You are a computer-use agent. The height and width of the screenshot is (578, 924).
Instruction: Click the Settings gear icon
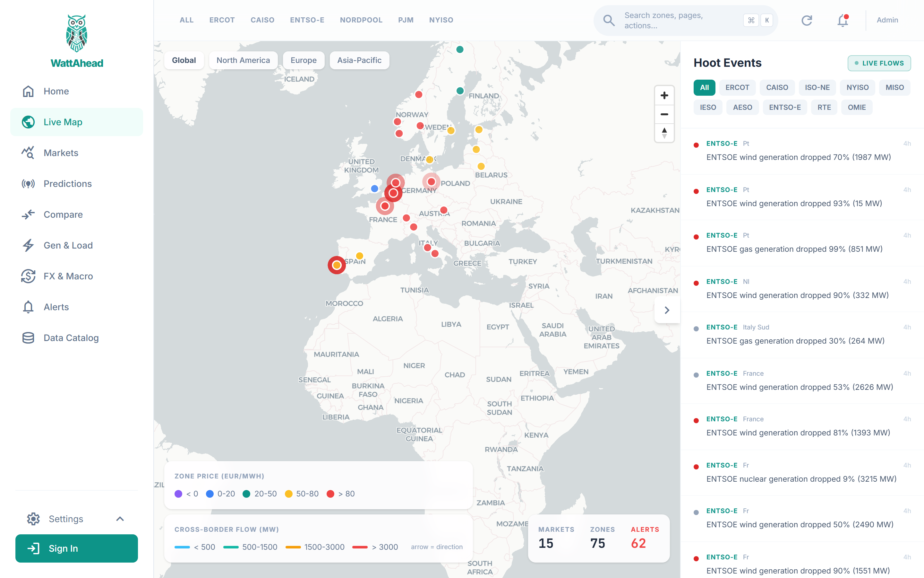point(33,519)
